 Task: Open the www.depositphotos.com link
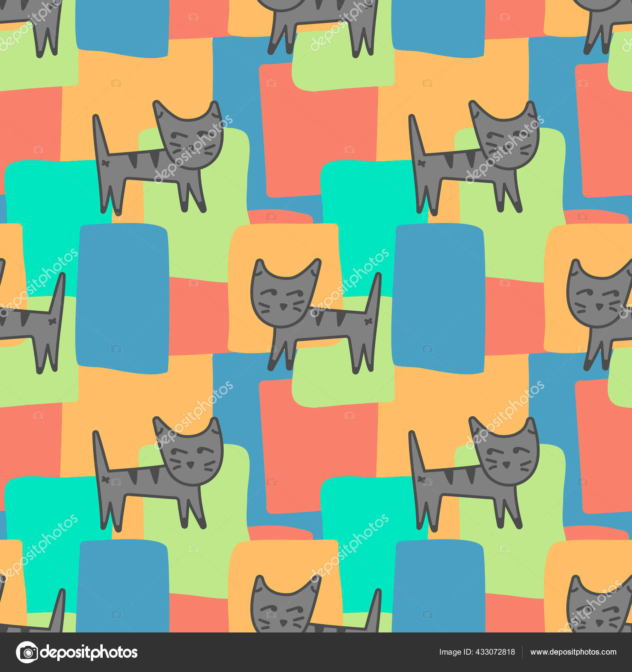coord(573,652)
